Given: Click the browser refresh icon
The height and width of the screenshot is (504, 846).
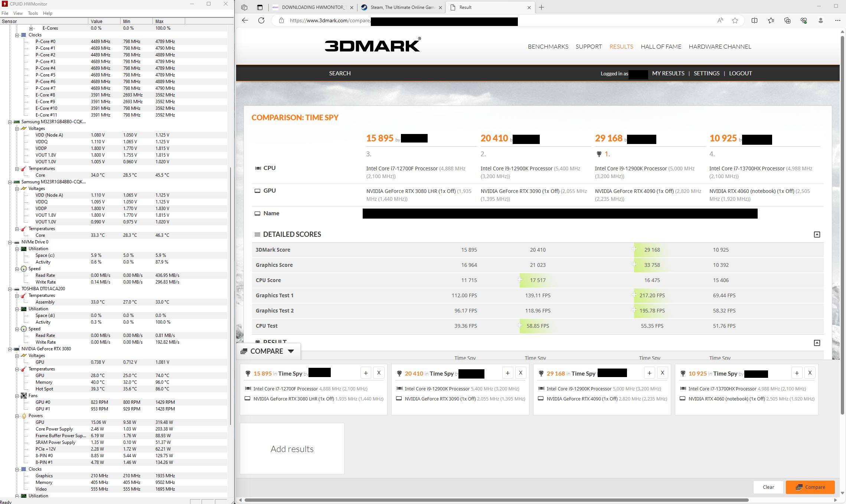Looking at the screenshot, I should click(261, 20).
